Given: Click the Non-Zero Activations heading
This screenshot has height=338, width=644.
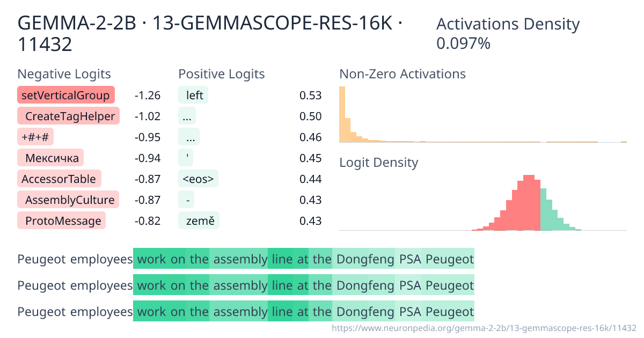Looking at the screenshot, I should 402,74.
